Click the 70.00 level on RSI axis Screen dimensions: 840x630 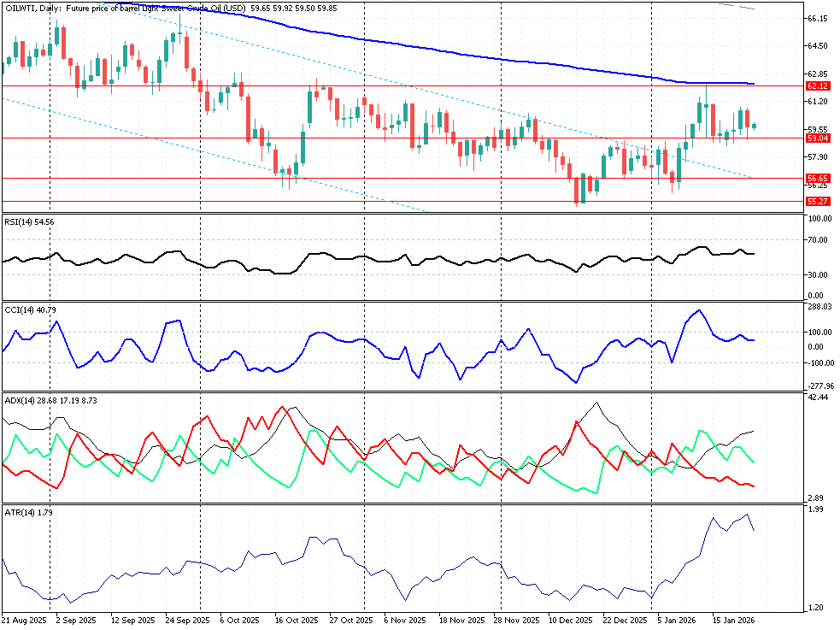tap(818, 240)
